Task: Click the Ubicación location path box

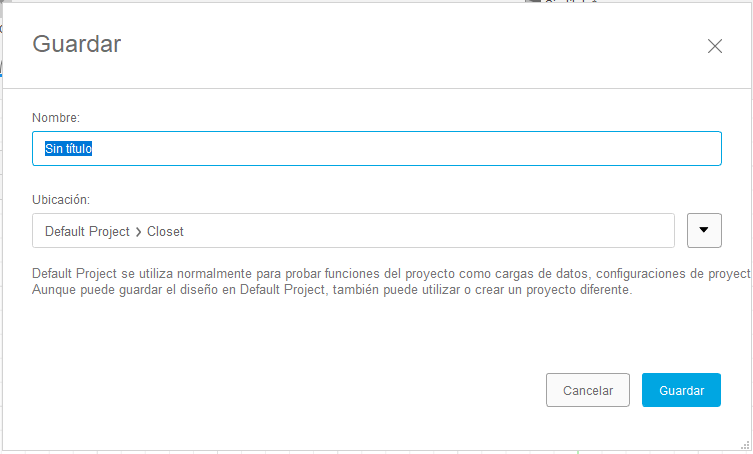Action: [353, 231]
